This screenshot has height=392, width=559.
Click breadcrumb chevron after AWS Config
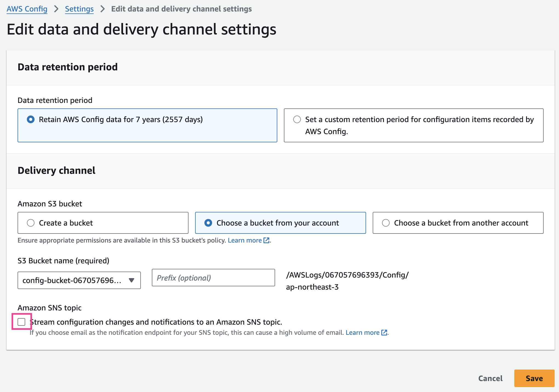[56, 9]
